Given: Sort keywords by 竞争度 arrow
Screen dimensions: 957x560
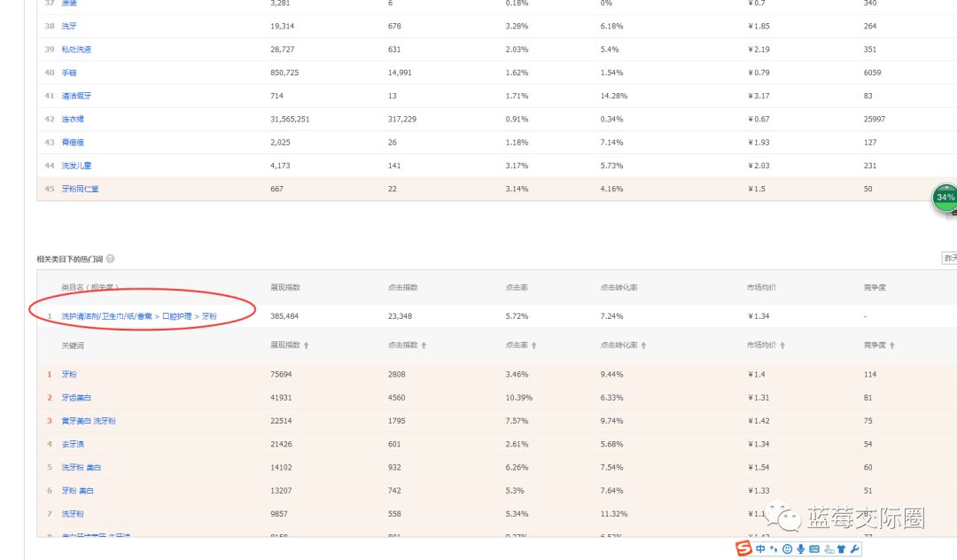Looking at the screenshot, I should pyautogui.click(x=892, y=346).
